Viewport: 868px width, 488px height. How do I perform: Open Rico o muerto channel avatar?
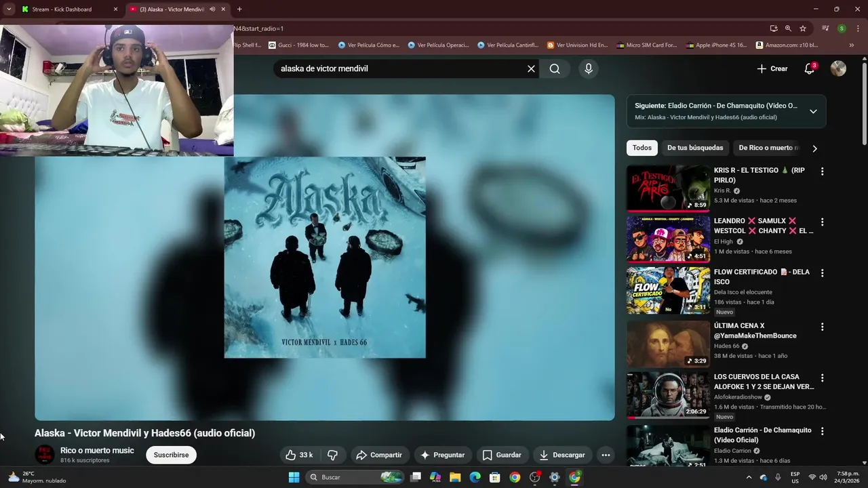click(x=45, y=455)
